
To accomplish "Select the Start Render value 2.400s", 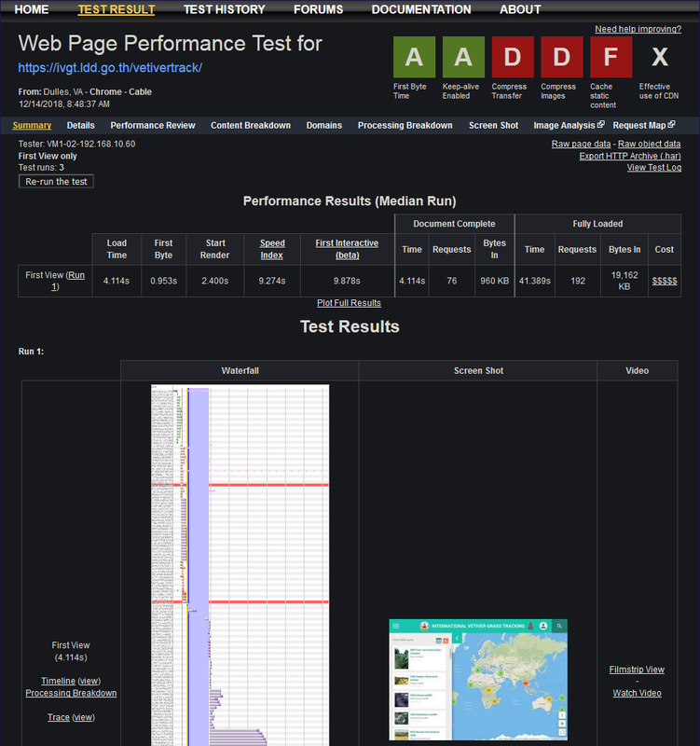I will click(215, 282).
